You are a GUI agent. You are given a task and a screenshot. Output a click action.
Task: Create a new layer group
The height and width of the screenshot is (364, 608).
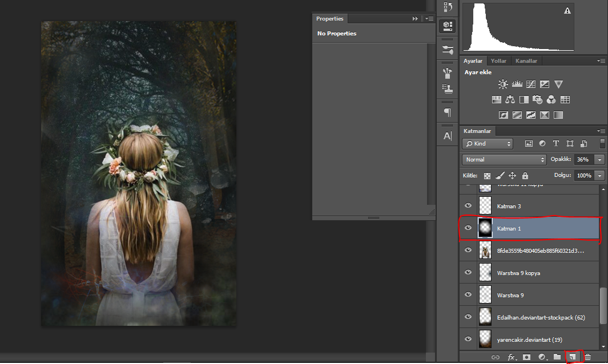(557, 357)
